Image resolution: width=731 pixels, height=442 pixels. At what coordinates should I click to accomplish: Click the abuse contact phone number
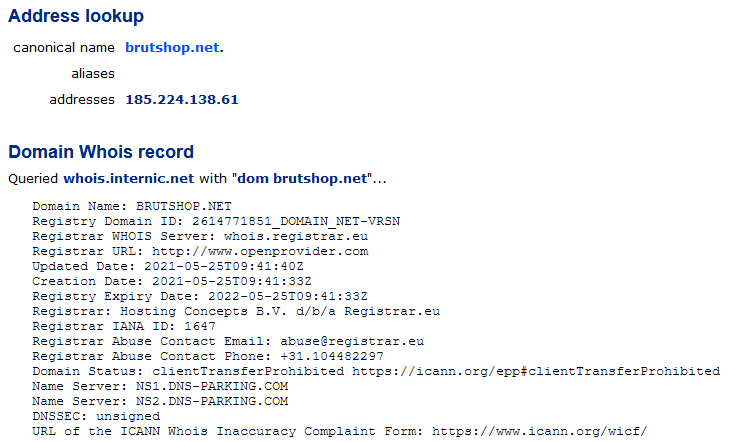pos(332,356)
